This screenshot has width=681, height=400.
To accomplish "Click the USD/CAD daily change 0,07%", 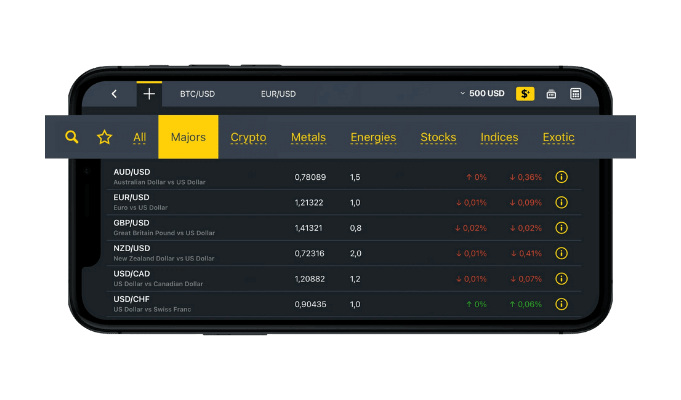I will (x=526, y=279).
